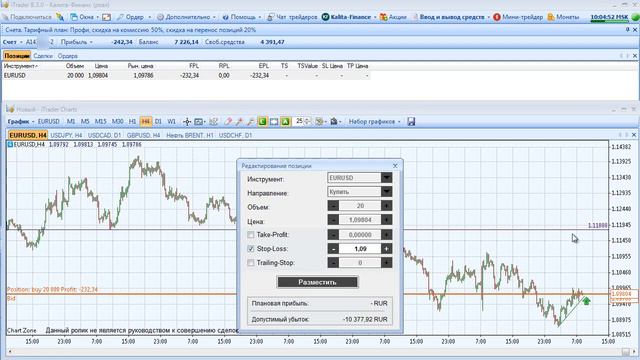Viewport: 640px width, 360px height.
Task: Click the blue rectangle frame icon
Action: (274, 122)
